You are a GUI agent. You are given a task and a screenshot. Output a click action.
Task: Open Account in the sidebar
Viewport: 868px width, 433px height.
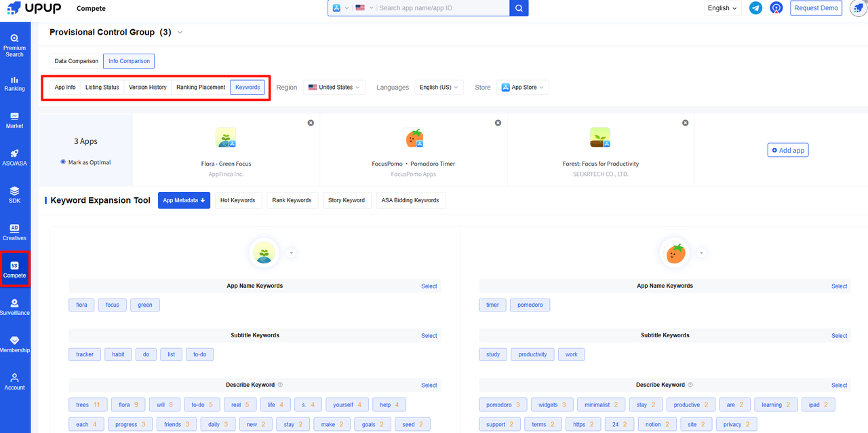(14, 381)
